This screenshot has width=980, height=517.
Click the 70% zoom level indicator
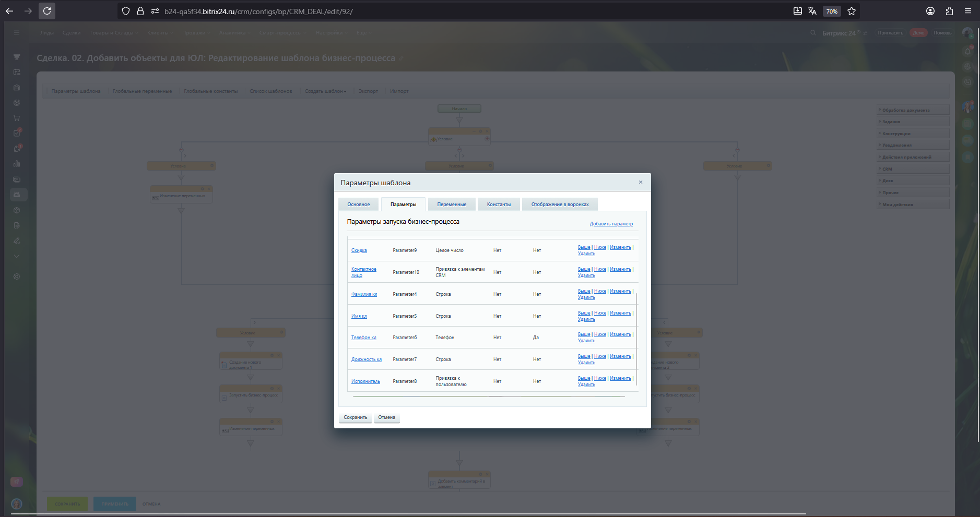point(832,11)
